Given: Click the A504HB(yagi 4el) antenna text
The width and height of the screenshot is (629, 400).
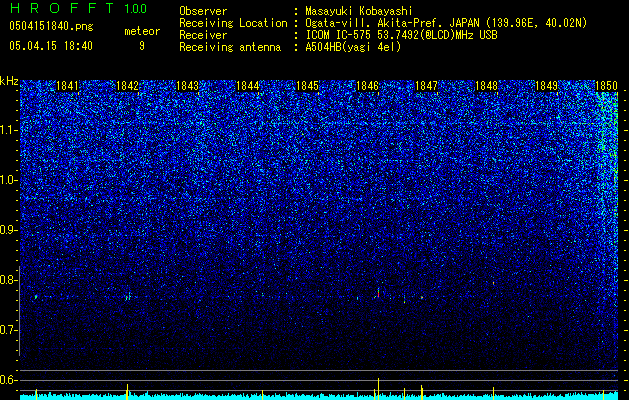Looking at the screenshot, I should coord(353,47).
